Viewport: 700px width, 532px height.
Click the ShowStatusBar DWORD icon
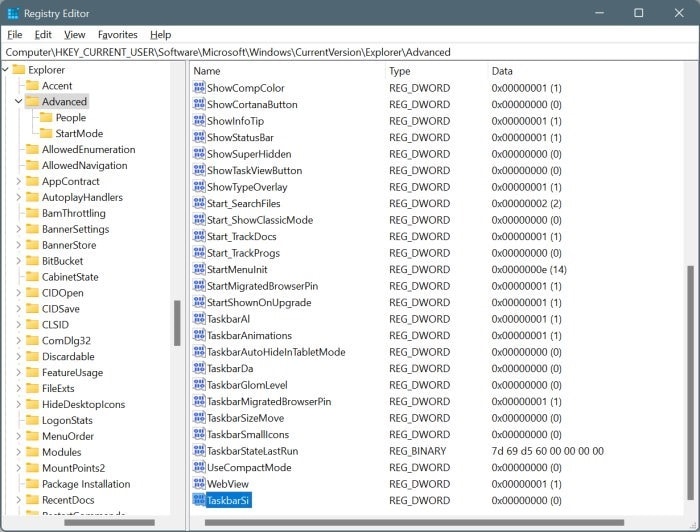point(199,137)
